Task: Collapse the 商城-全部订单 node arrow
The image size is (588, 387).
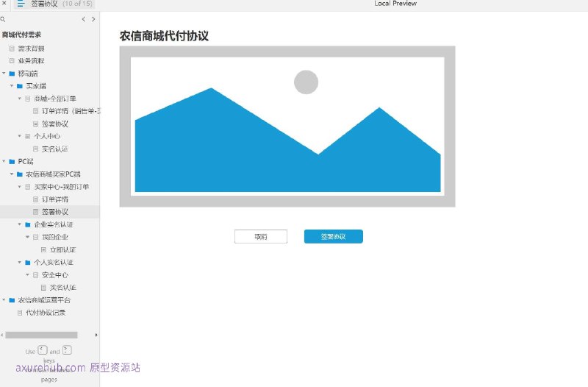Action: click(20, 99)
